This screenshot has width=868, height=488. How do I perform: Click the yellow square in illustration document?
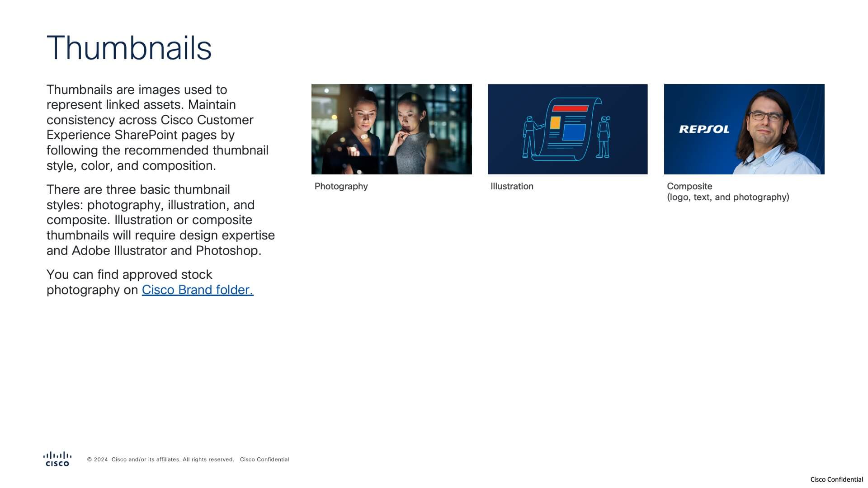555,122
